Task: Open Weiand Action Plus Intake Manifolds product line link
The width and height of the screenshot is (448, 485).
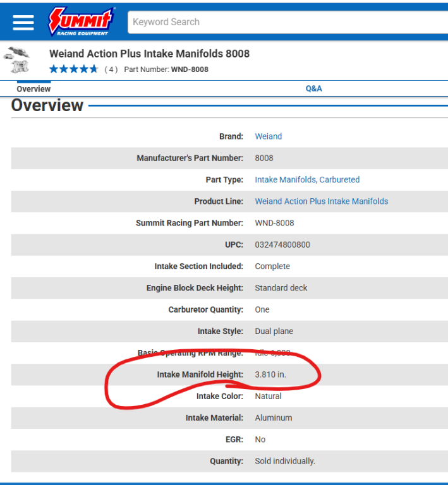Action: pos(321,201)
